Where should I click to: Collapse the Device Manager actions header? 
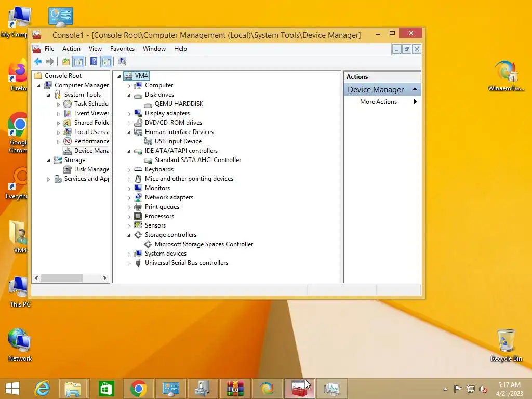415,89
